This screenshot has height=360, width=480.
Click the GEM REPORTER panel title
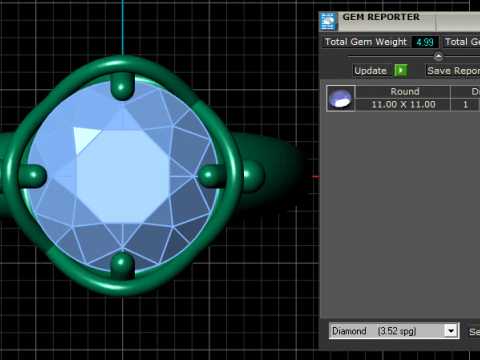click(x=381, y=17)
